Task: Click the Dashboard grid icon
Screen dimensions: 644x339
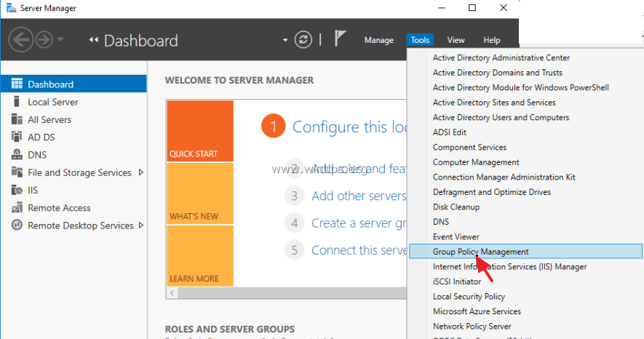Action: 17,84
